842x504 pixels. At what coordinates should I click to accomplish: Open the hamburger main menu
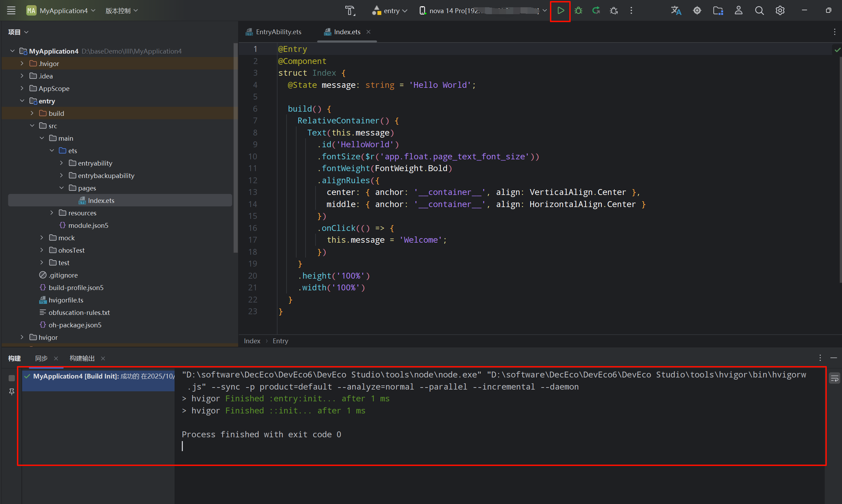coord(11,11)
